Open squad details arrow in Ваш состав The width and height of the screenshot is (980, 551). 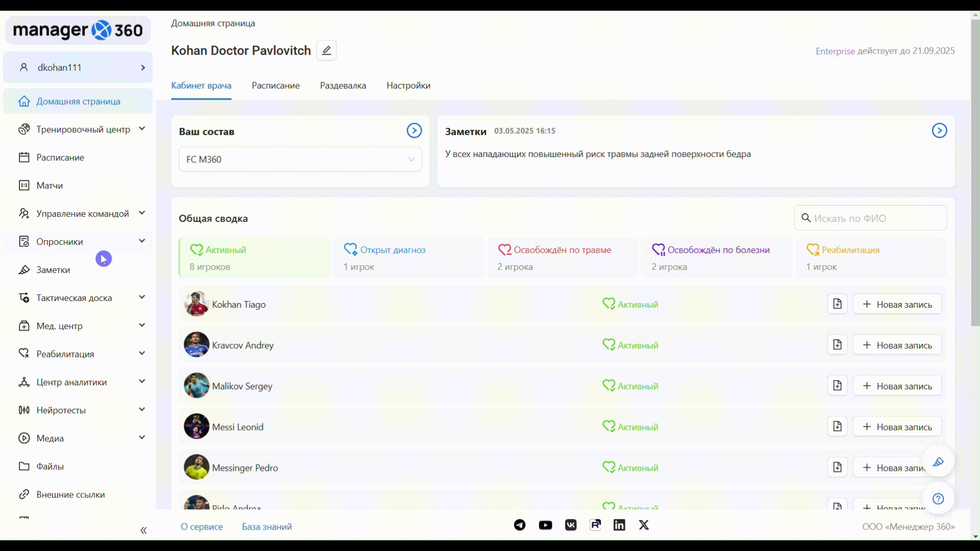(x=414, y=131)
